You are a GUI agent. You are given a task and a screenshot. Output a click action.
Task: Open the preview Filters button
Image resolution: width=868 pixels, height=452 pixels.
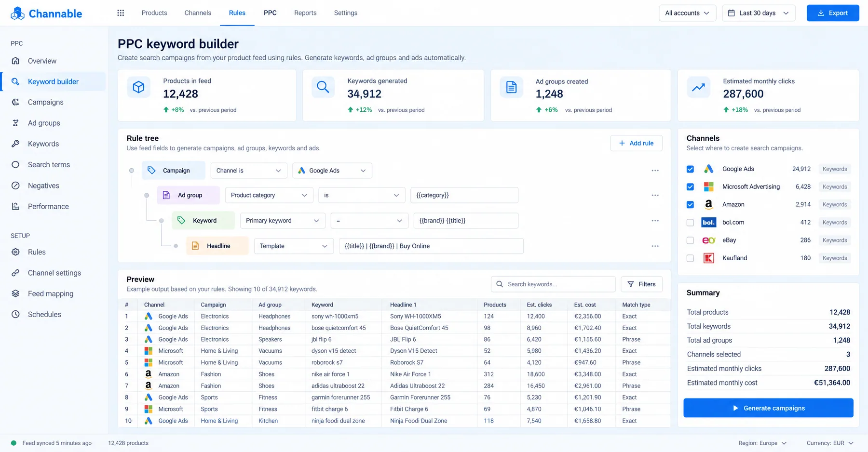642,284
